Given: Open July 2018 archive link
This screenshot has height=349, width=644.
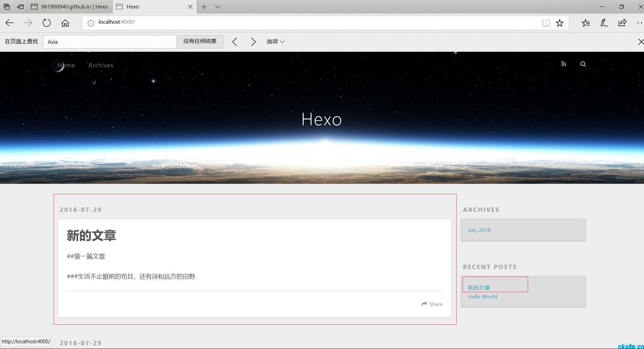Looking at the screenshot, I should click(479, 230).
